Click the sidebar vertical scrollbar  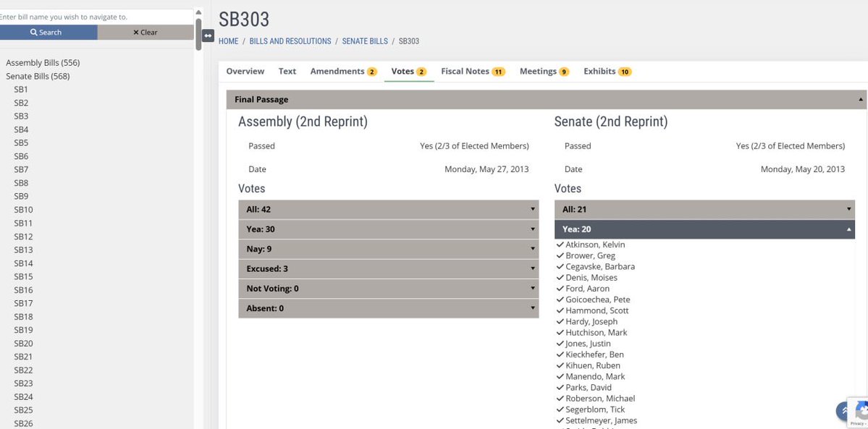(198, 34)
